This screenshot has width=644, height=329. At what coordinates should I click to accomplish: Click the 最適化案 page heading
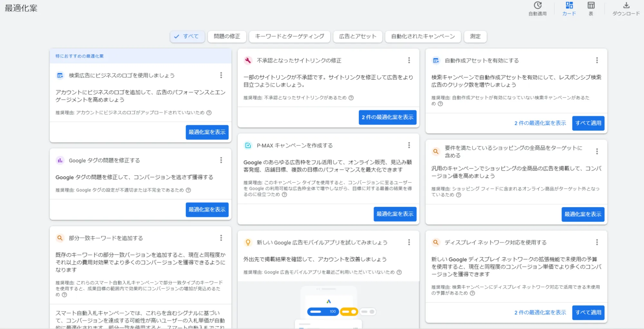pos(21,8)
